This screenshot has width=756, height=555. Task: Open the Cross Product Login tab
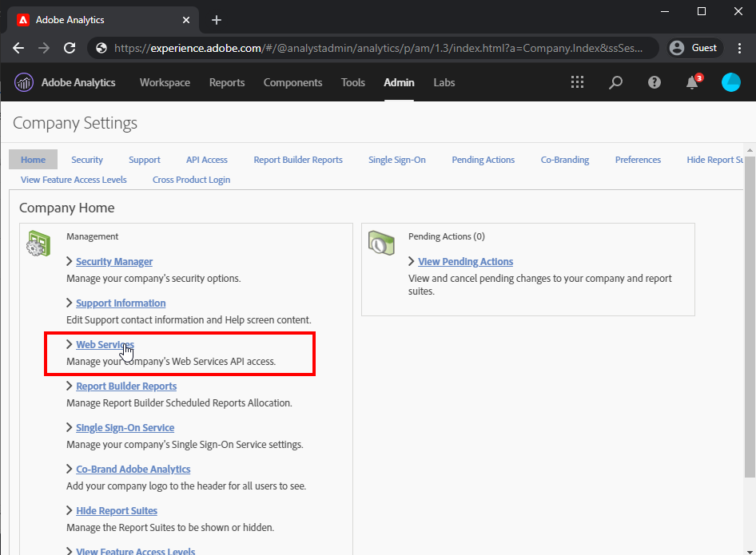192,180
